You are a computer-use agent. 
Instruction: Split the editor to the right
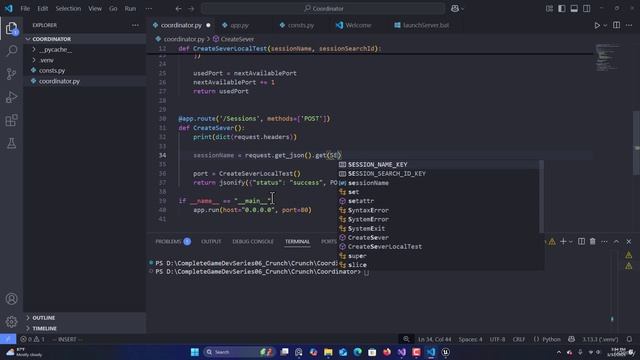pyautogui.click(x=616, y=25)
